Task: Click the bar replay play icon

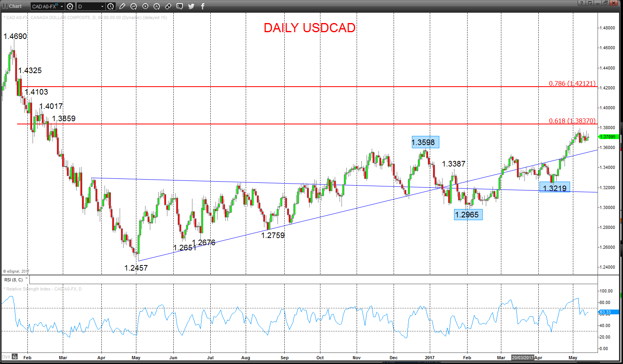Action: [x=145, y=6]
